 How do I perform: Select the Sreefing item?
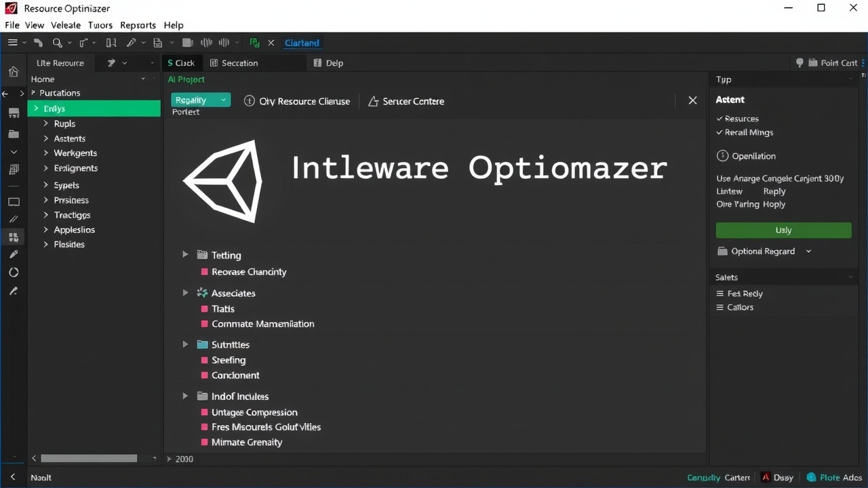click(229, 360)
